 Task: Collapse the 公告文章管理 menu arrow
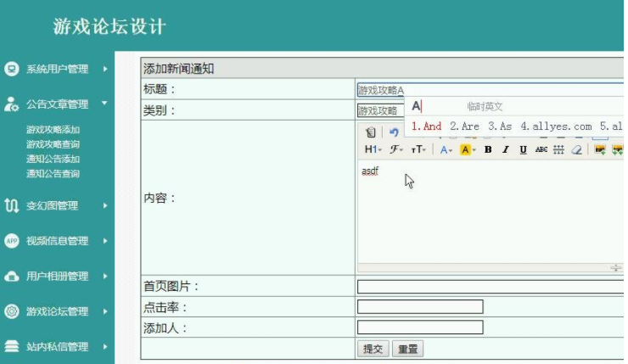click(104, 104)
